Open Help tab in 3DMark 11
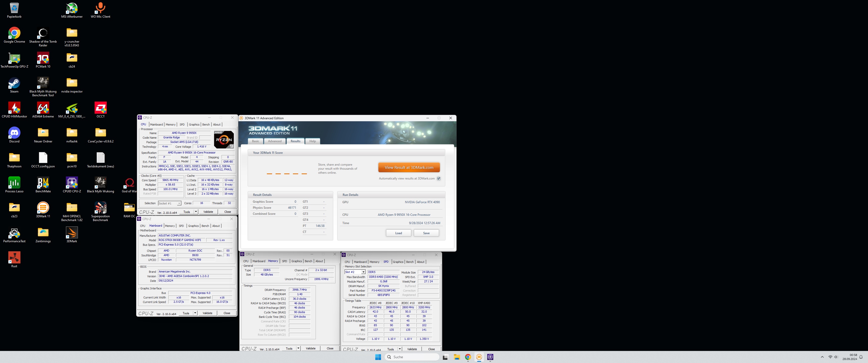 [313, 141]
